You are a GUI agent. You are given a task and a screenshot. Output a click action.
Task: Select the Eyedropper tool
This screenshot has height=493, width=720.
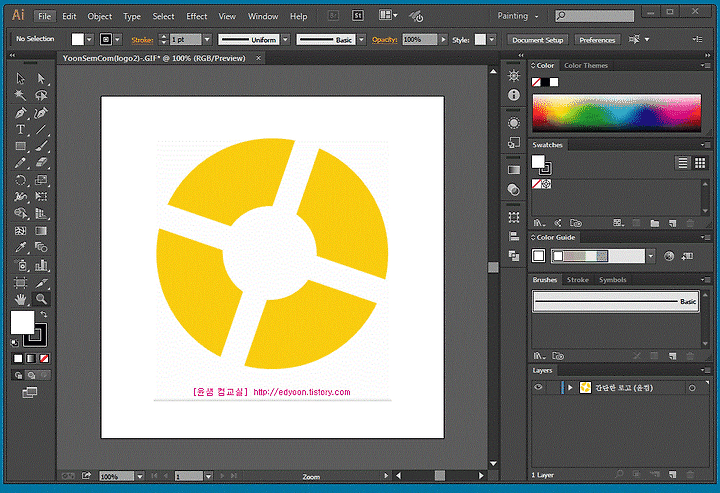(20, 247)
